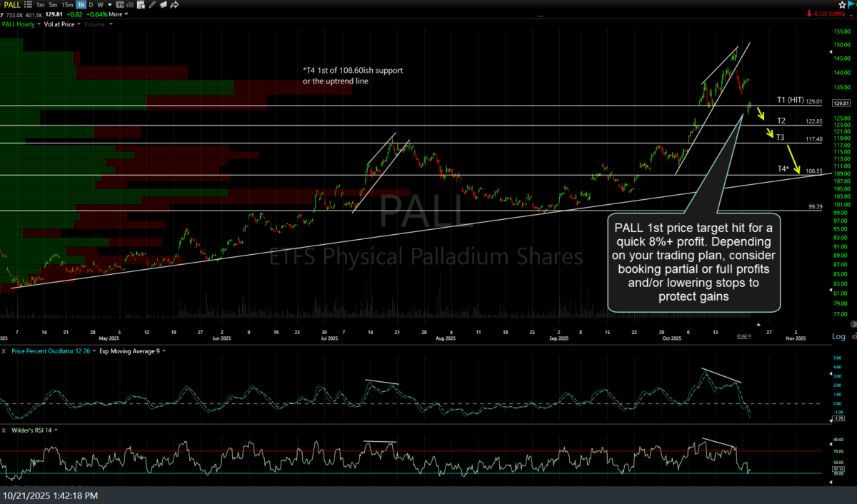Image resolution: width=857 pixels, height=504 pixels.
Task: Click the PALL ticker symbol box
Action: coord(13,4)
